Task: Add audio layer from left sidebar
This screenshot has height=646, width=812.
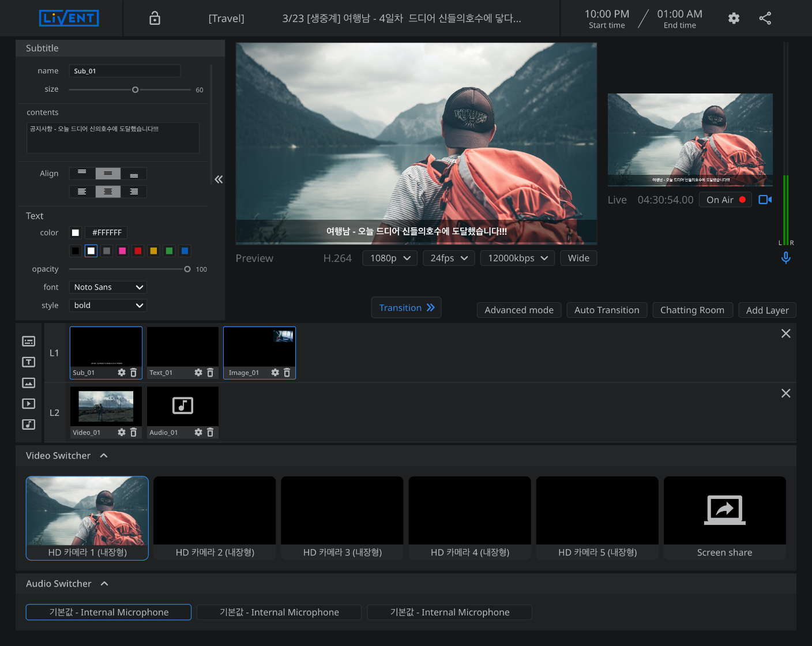Action: 29,425
